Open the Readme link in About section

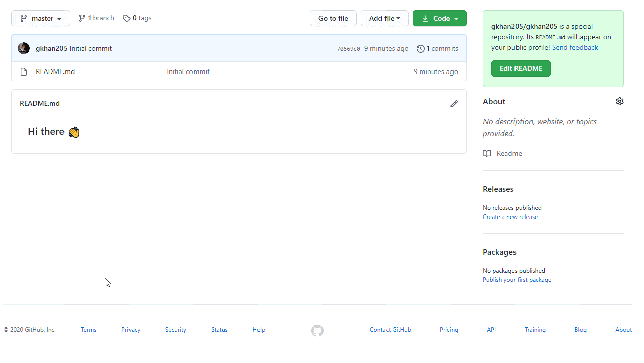coord(509,153)
